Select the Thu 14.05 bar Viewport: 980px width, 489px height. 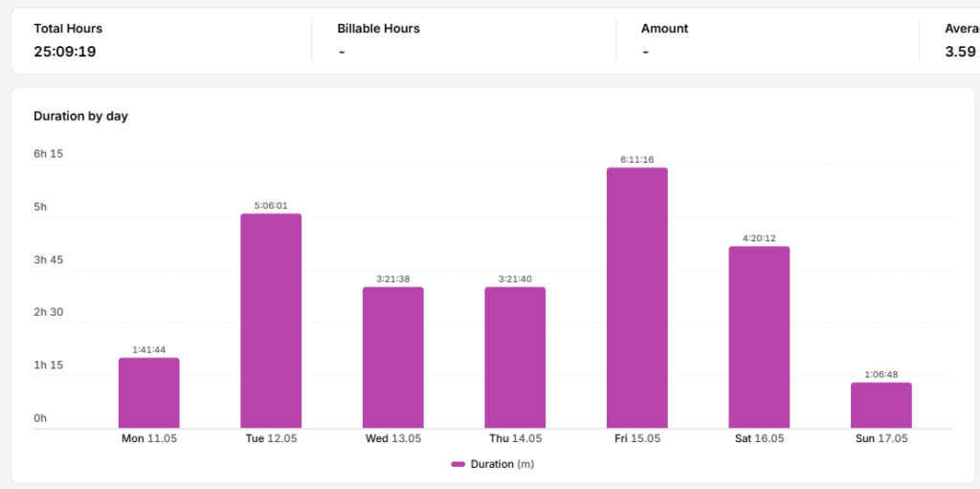coord(515,358)
